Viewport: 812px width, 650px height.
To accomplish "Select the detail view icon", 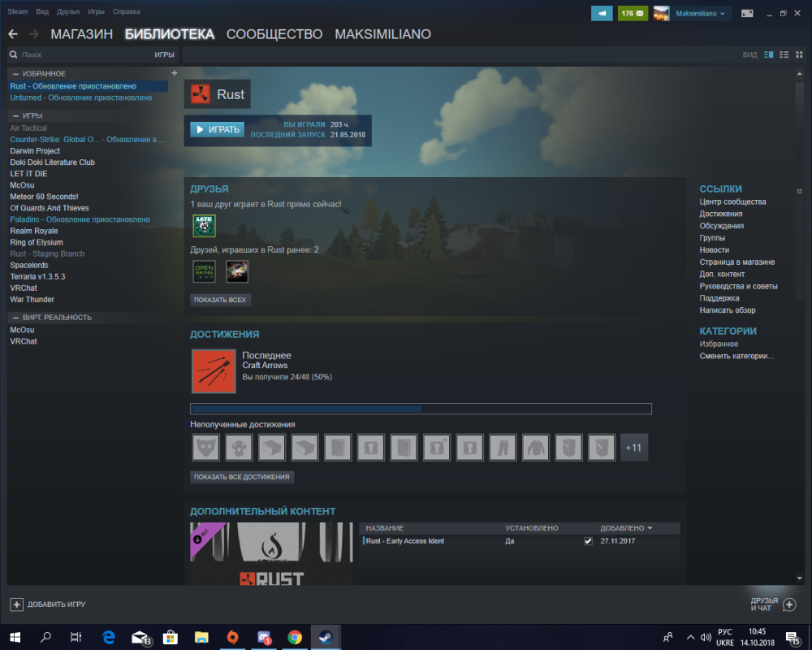I will click(768, 54).
